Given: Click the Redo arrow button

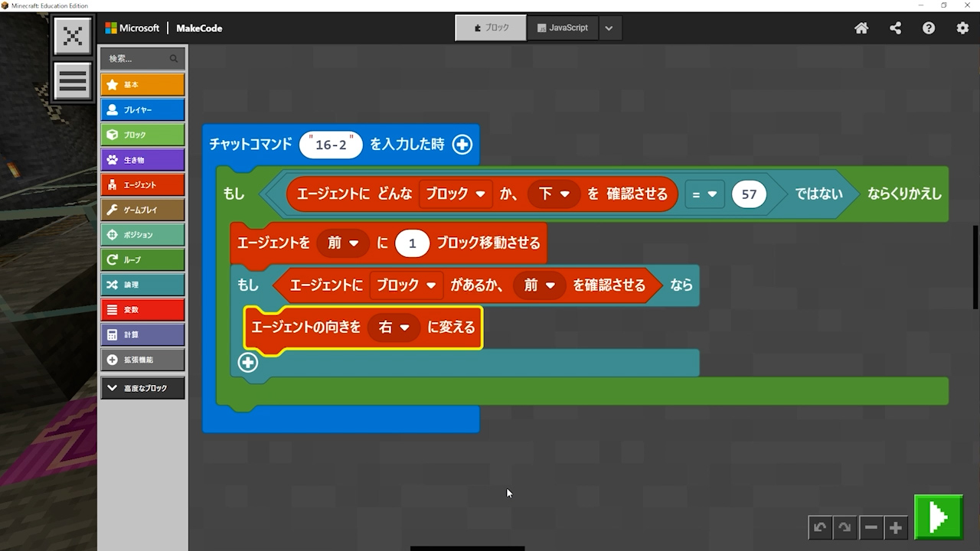Looking at the screenshot, I should tap(844, 527).
